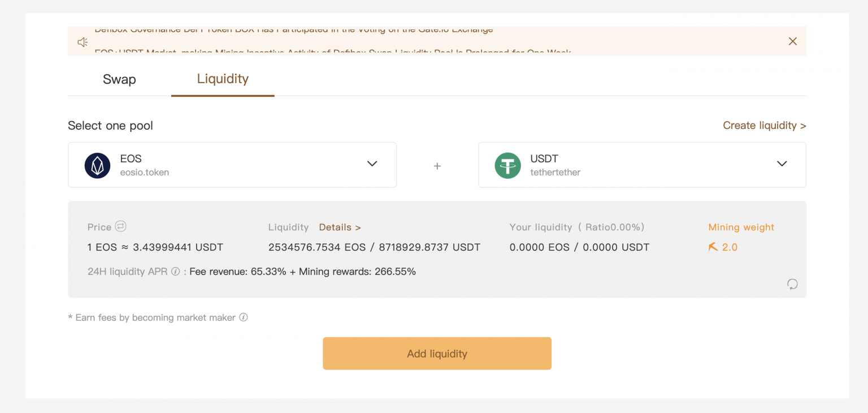Image resolution: width=868 pixels, height=413 pixels.
Task: Expand the EOS token dropdown arrow
Action: click(372, 164)
